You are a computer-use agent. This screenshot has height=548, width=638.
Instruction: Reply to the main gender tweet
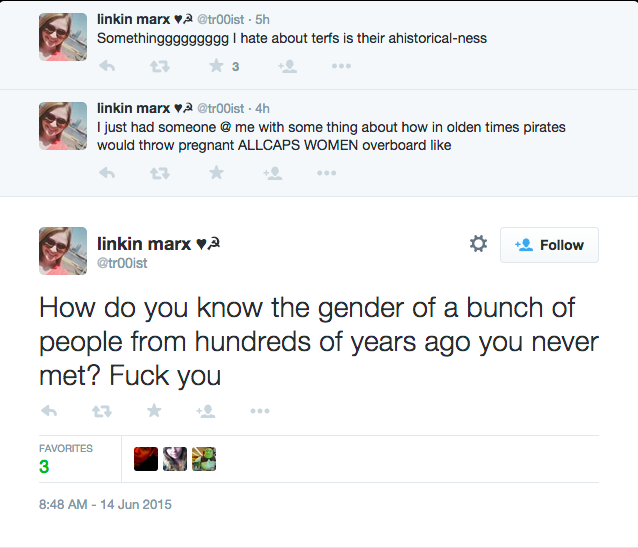click(49, 411)
